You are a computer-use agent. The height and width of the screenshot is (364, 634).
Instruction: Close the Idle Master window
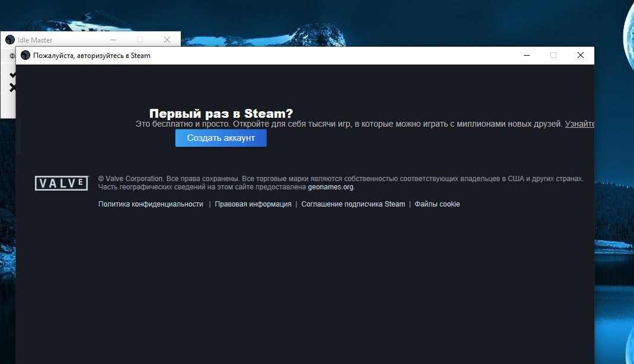click(167, 40)
